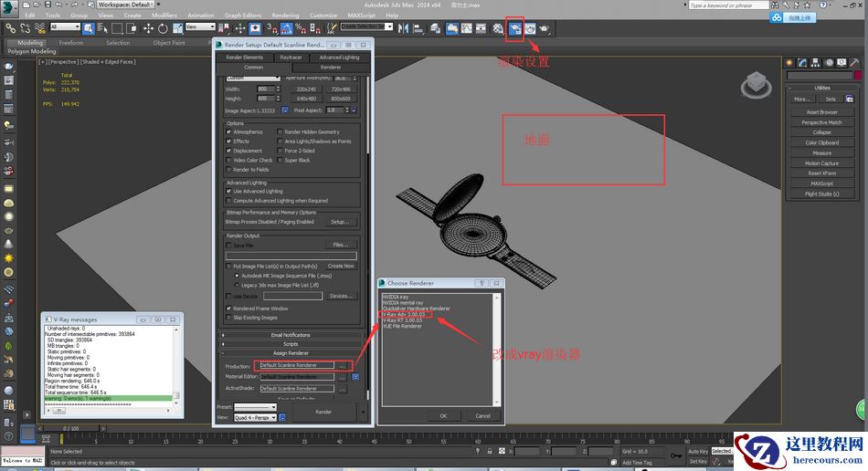Open Render Setup from the main toolbar
The width and height of the screenshot is (868, 471).
click(513, 28)
